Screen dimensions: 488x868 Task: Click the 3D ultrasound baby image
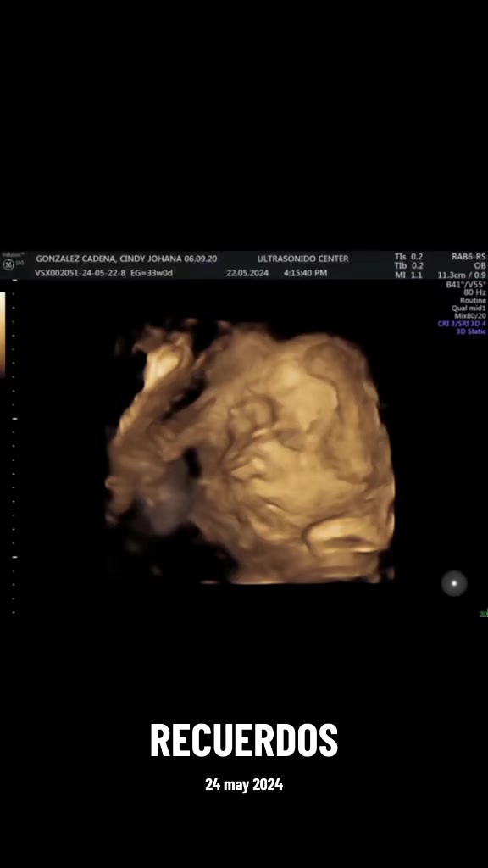click(250, 451)
